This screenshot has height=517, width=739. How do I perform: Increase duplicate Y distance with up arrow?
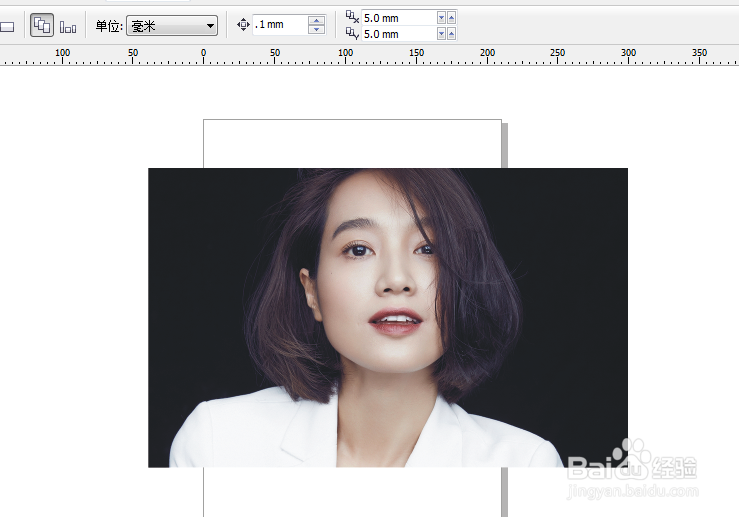(452, 34)
